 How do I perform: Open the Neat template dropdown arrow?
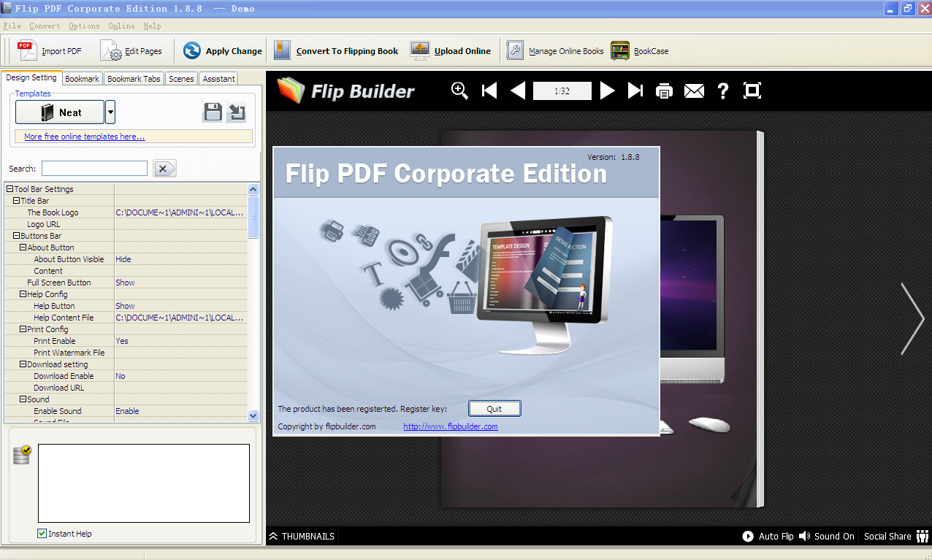pyautogui.click(x=112, y=112)
